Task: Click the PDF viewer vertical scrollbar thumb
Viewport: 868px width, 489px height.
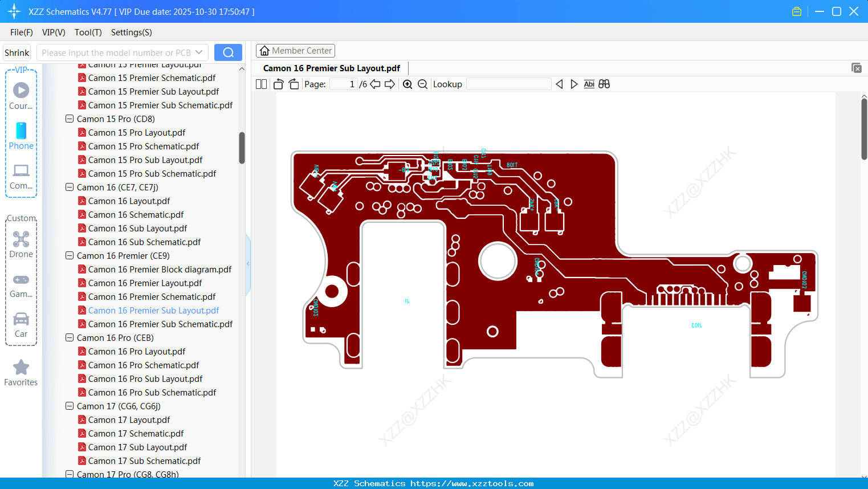Action: click(x=864, y=129)
